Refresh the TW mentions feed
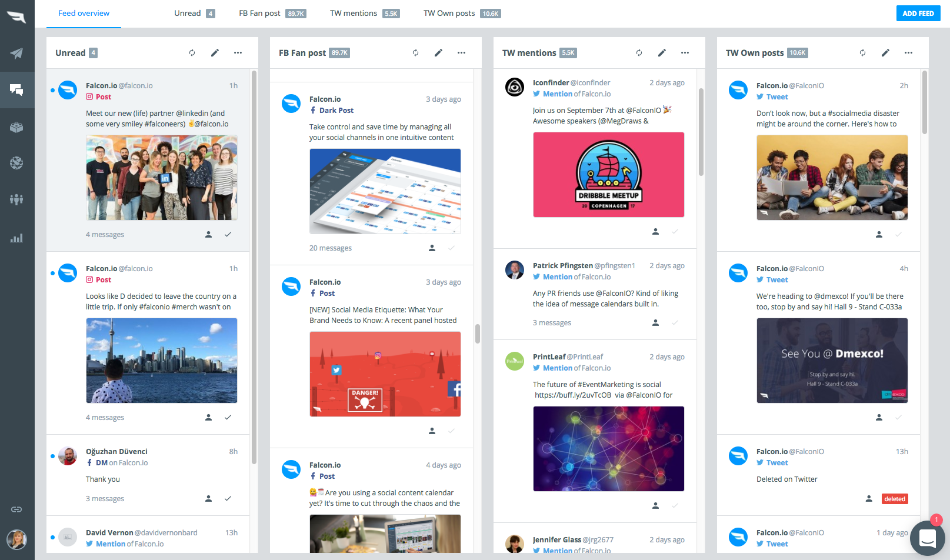Image resolution: width=950 pixels, height=560 pixels. coord(639,53)
